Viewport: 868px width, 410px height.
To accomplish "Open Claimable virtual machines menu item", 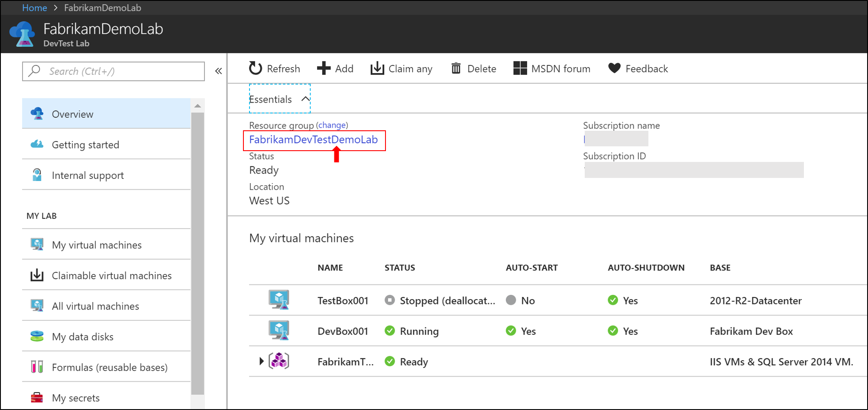I will [x=106, y=275].
